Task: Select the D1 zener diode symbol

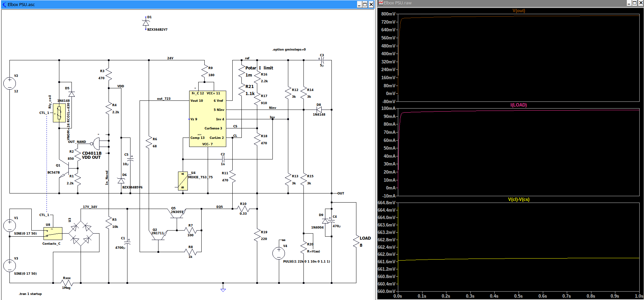Action: tap(146, 23)
